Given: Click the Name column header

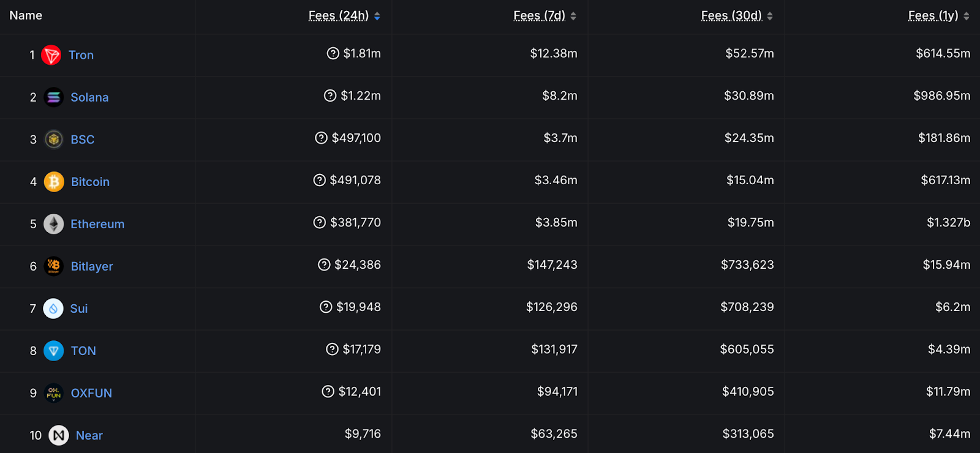Looking at the screenshot, I should [x=26, y=15].
